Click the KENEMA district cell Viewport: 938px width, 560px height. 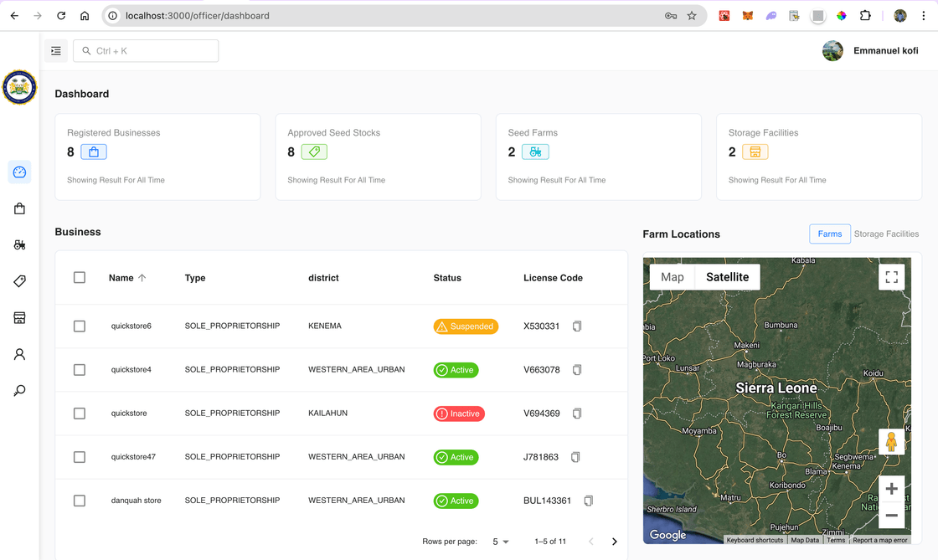pyautogui.click(x=325, y=326)
